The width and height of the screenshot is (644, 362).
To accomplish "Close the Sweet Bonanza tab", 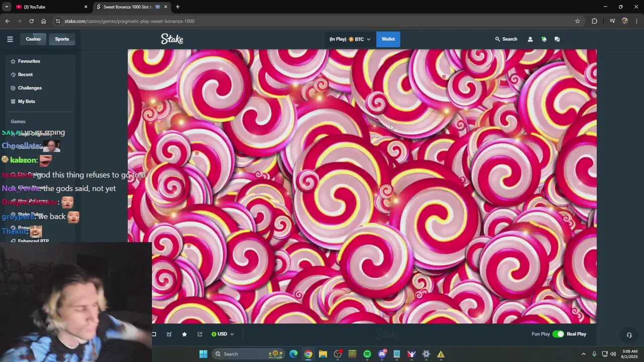I will [166, 7].
